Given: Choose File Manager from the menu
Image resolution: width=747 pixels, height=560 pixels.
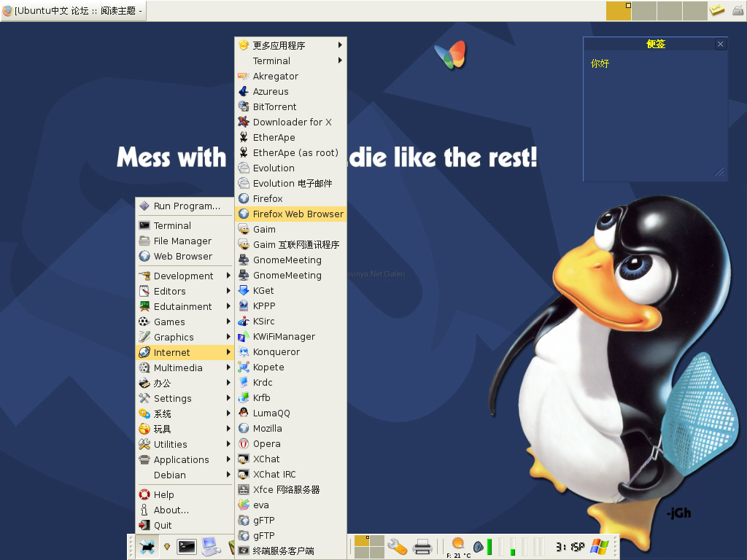Looking at the screenshot, I should tap(185, 241).
